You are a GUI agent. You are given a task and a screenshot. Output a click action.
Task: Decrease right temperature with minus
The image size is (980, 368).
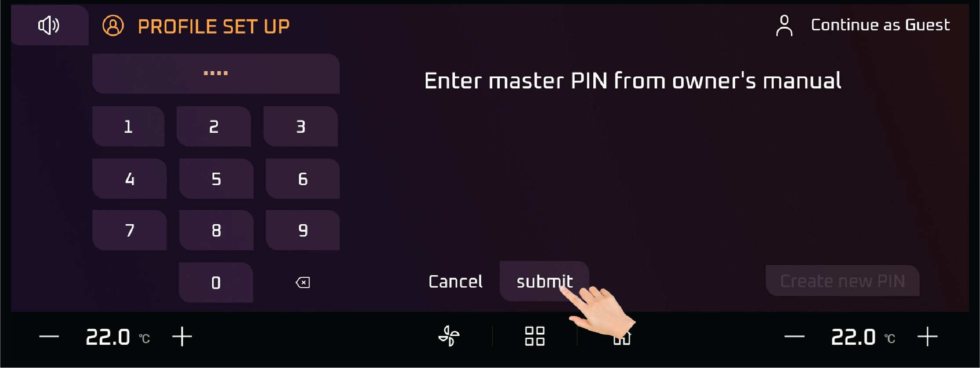795,337
